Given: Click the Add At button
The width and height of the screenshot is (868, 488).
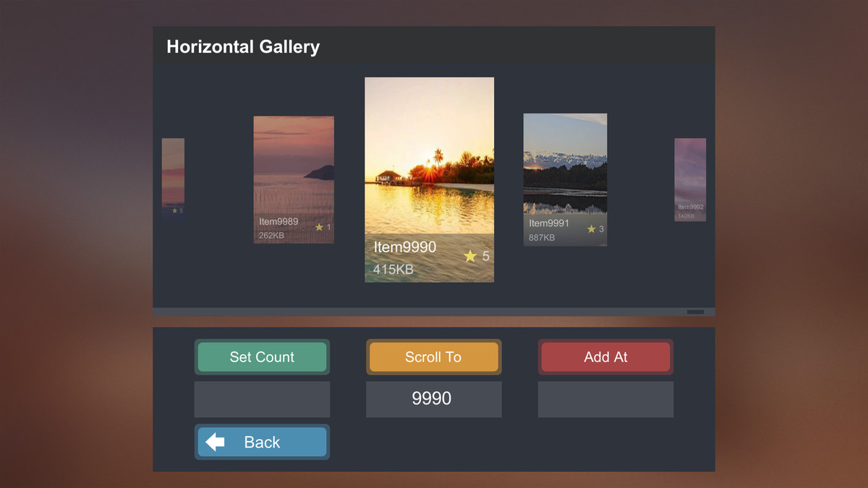Looking at the screenshot, I should pyautogui.click(x=605, y=356).
